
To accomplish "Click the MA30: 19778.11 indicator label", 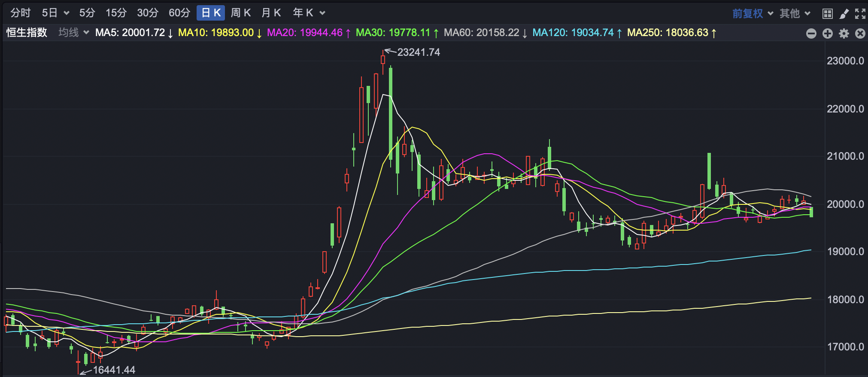I will coord(397,33).
